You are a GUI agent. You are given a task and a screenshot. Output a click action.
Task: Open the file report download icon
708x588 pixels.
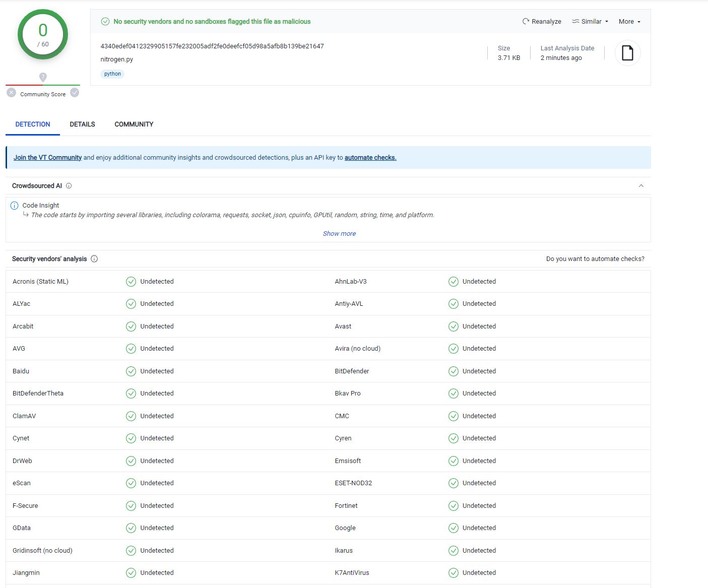point(627,52)
